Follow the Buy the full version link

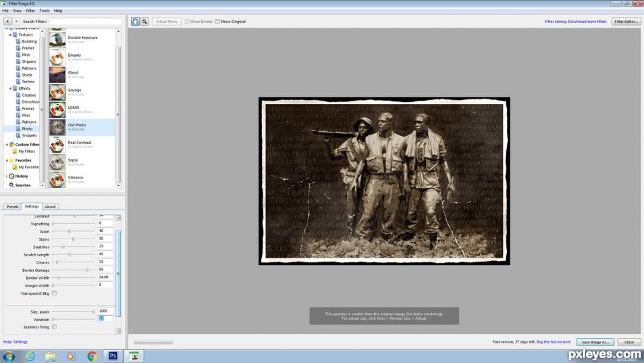pos(554,342)
